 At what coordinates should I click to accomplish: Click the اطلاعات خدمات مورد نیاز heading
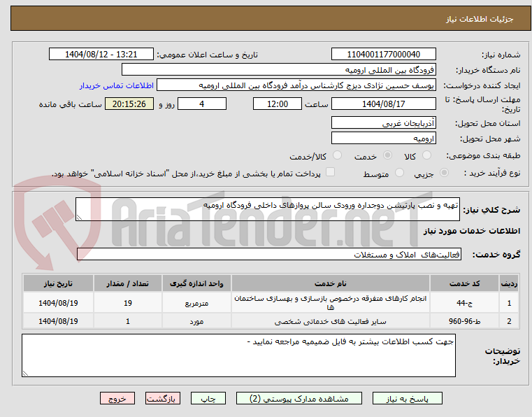click(x=472, y=231)
